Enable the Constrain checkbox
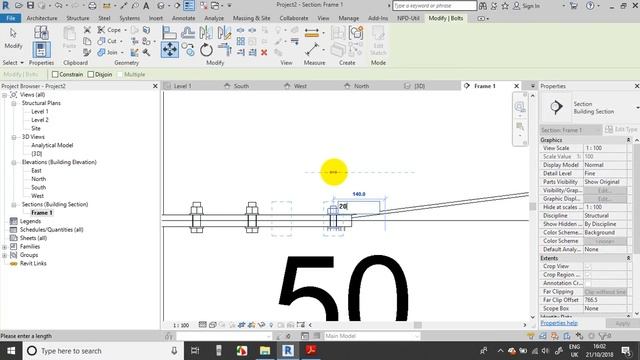The width and height of the screenshot is (640, 360). click(x=55, y=74)
